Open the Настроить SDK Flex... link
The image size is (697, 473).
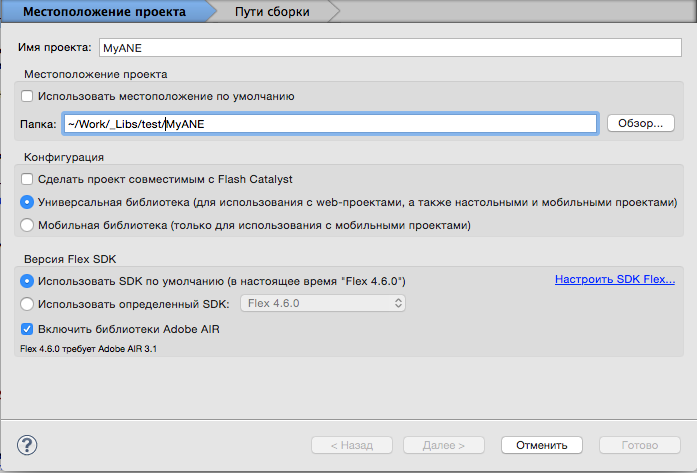615,280
